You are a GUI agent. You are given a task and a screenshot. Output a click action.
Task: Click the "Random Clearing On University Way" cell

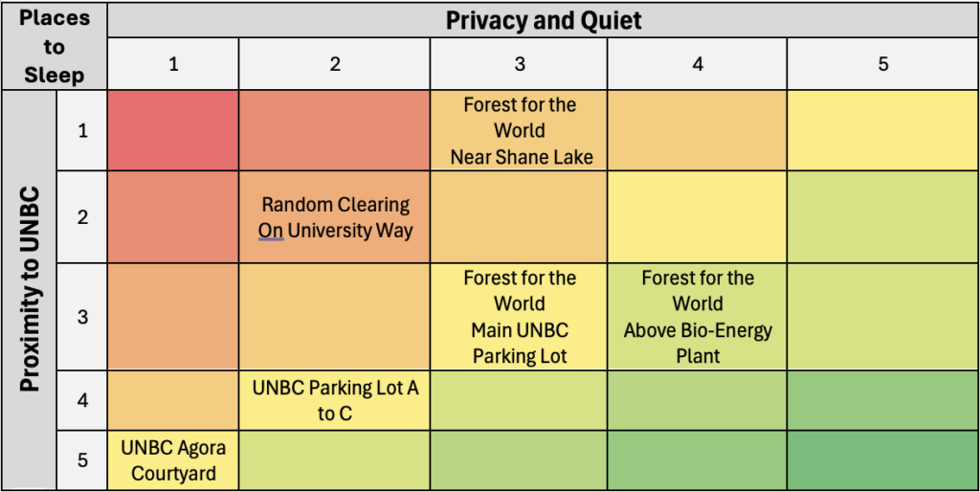coord(335,217)
